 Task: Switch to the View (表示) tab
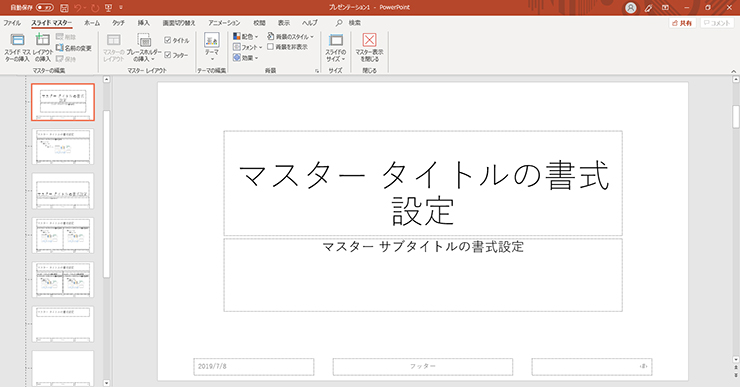pyautogui.click(x=284, y=23)
